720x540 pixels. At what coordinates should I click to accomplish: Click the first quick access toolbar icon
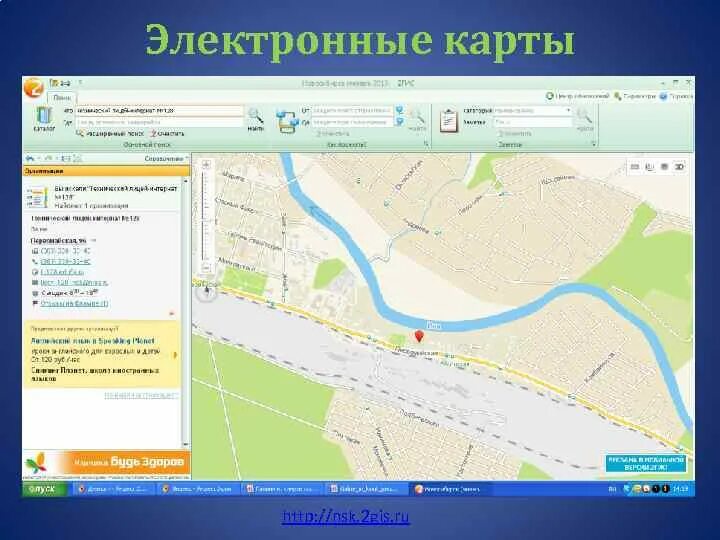[x=54, y=83]
